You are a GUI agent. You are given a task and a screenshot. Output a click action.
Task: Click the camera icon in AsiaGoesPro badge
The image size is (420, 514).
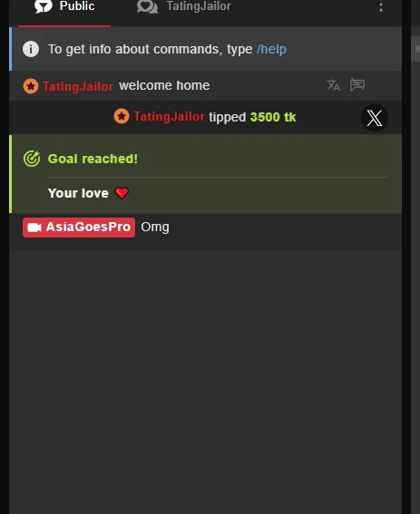coord(34,228)
